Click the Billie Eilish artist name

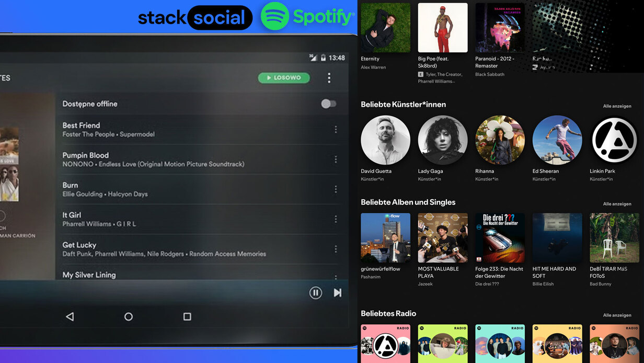543,285
